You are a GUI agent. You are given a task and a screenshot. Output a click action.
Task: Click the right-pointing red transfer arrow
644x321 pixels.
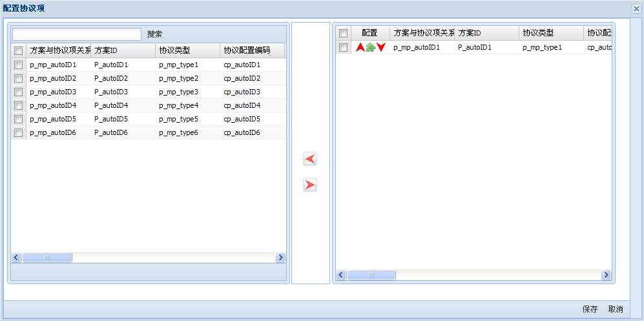[311, 185]
